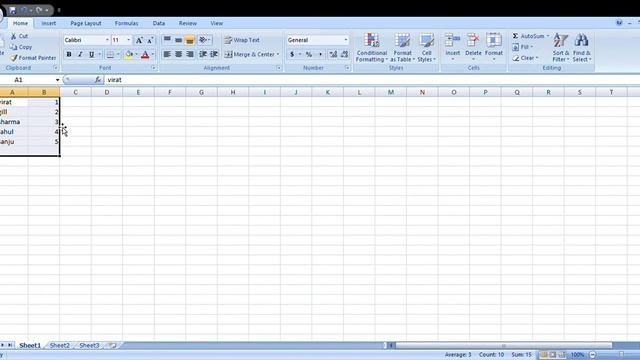
Task: Open the Formulas ribbon tab
Action: point(126,23)
